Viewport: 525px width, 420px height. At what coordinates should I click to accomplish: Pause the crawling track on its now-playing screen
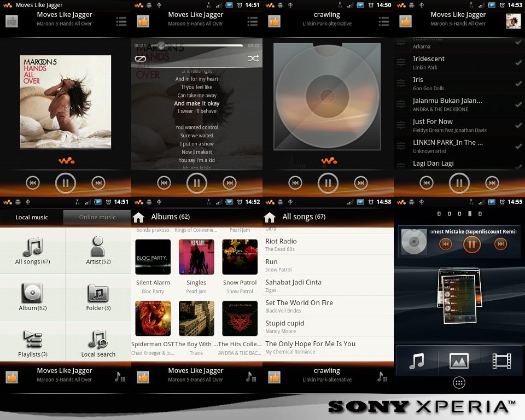(328, 183)
